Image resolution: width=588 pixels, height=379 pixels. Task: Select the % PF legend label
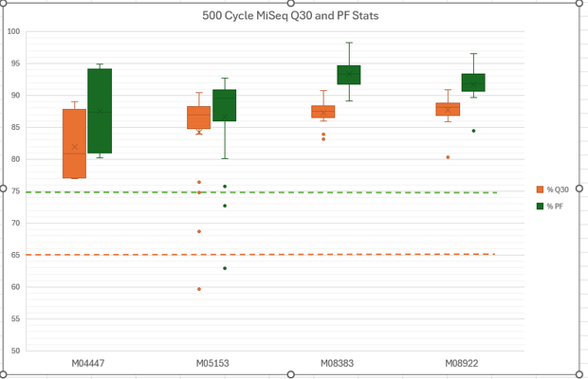click(555, 206)
